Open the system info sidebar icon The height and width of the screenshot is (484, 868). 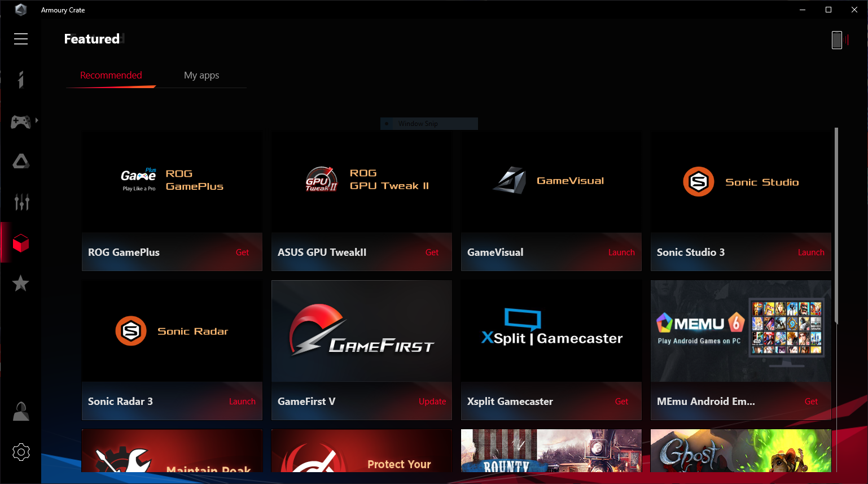[x=21, y=80]
